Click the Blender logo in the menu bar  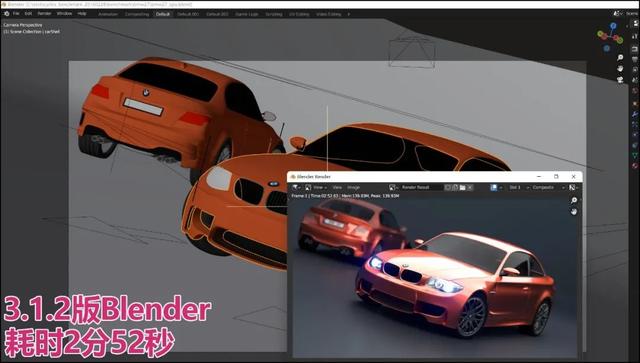click(7, 13)
